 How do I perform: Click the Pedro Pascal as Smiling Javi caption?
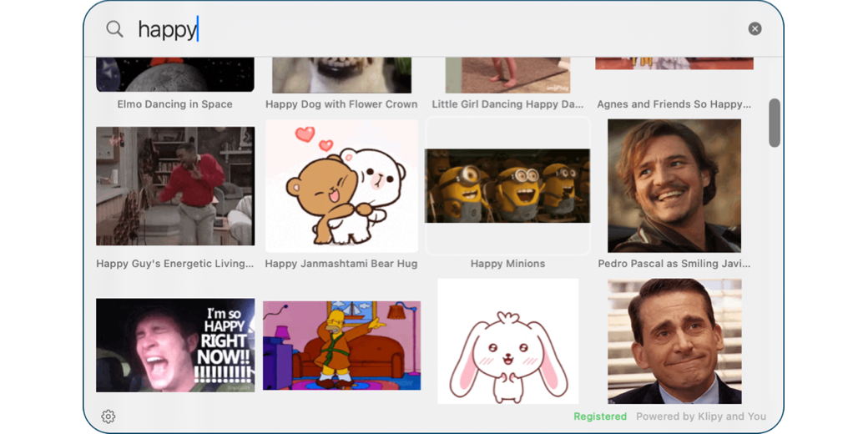click(x=674, y=264)
